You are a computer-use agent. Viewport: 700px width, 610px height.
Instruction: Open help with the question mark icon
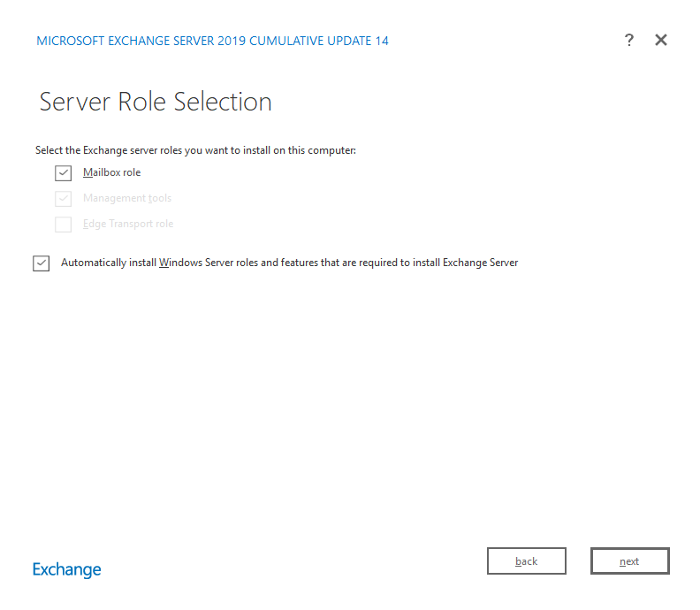pos(628,41)
